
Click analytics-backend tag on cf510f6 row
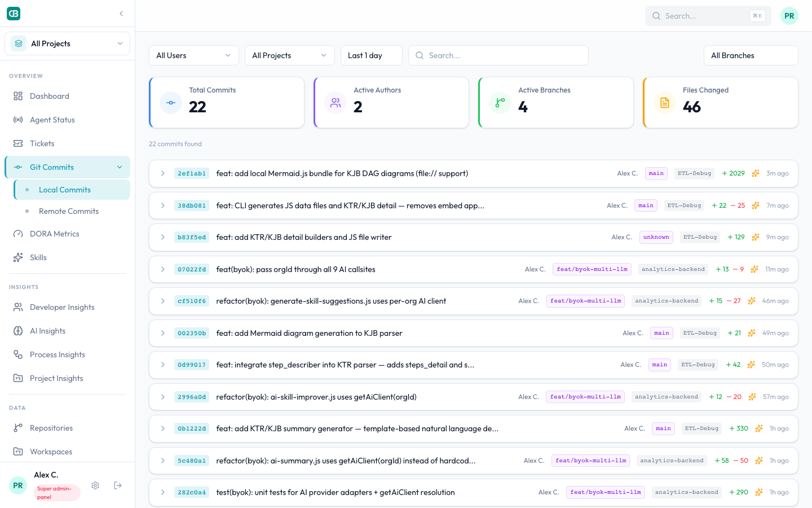pyautogui.click(x=667, y=301)
